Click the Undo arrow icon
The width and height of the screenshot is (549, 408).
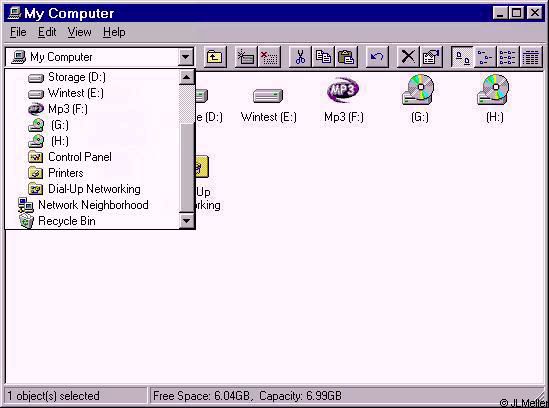click(377, 57)
